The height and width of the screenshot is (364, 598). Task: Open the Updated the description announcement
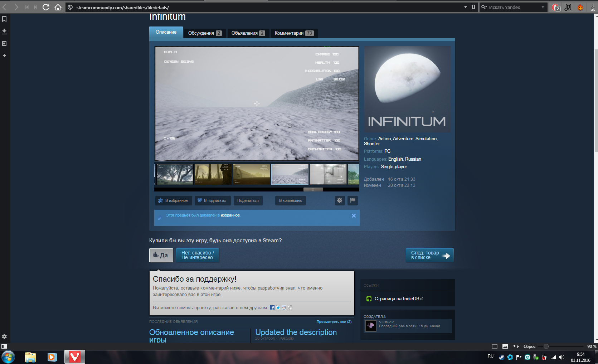click(x=296, y=332)
